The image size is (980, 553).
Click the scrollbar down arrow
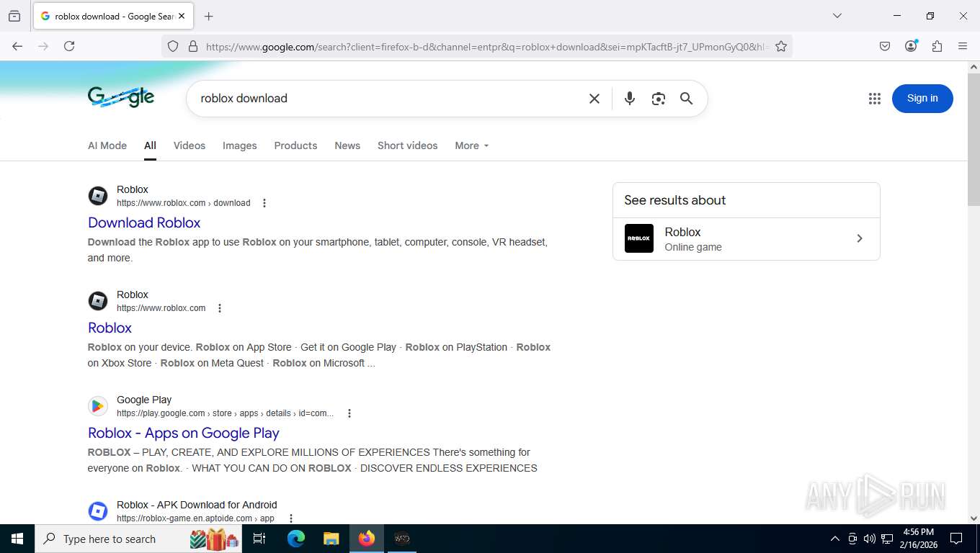pyautogui.click(x=974, y=518)
